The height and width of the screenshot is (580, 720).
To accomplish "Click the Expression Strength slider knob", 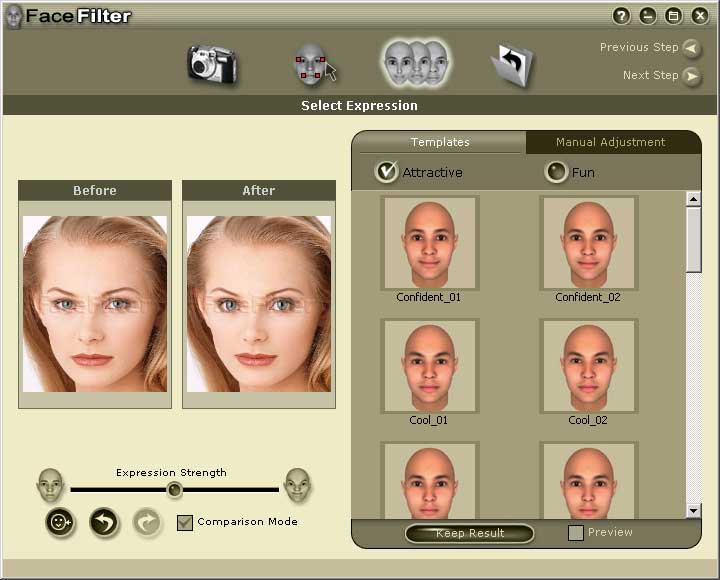I will click(174, 490).
